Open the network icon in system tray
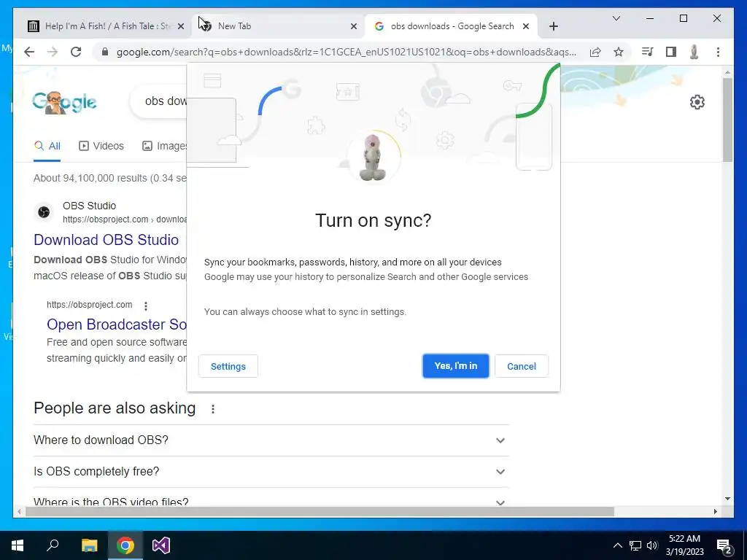 pos(635,545)
